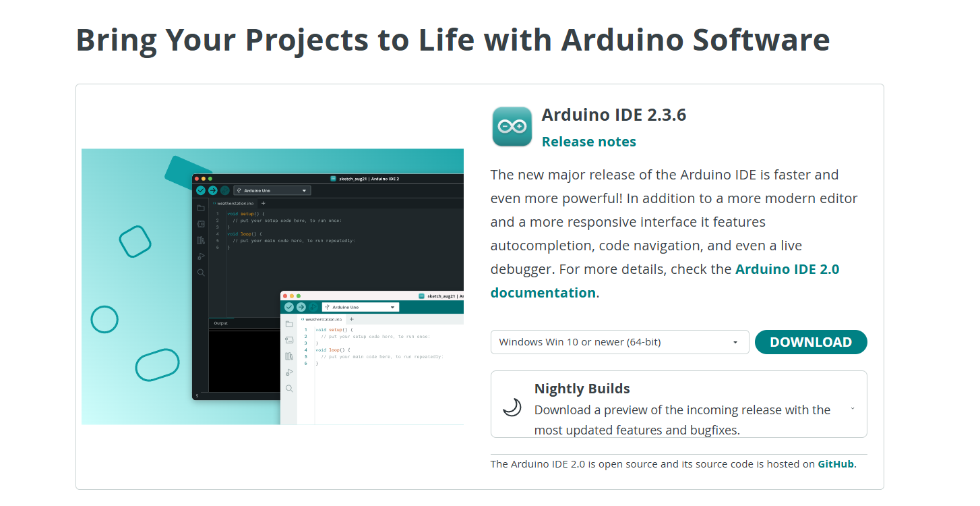The width and height of the screenshot is (980, 506).
Task: Click the Arduino IDE infinity logo icon
Action: [x=512, y=126]
